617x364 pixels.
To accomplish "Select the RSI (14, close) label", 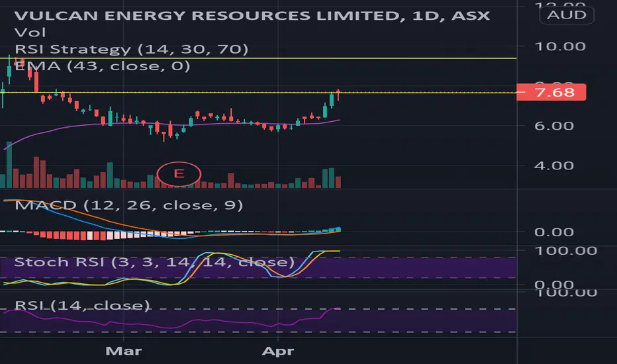I will click(82, 305).
